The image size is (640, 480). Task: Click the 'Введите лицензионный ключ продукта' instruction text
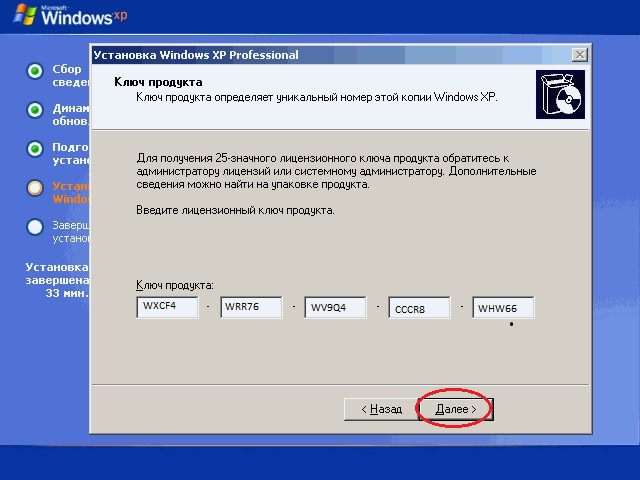235,211
